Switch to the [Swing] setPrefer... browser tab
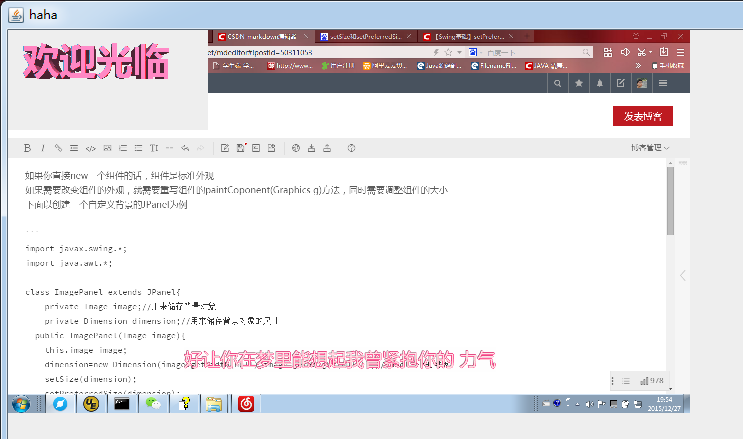 click(x=468, y=37)
